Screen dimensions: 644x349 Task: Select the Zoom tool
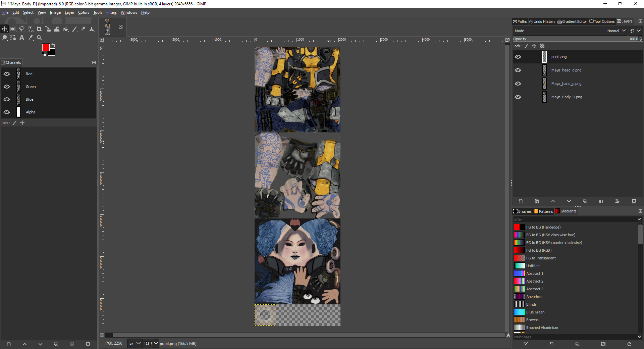pyautogui.click(x=39, y=38)
